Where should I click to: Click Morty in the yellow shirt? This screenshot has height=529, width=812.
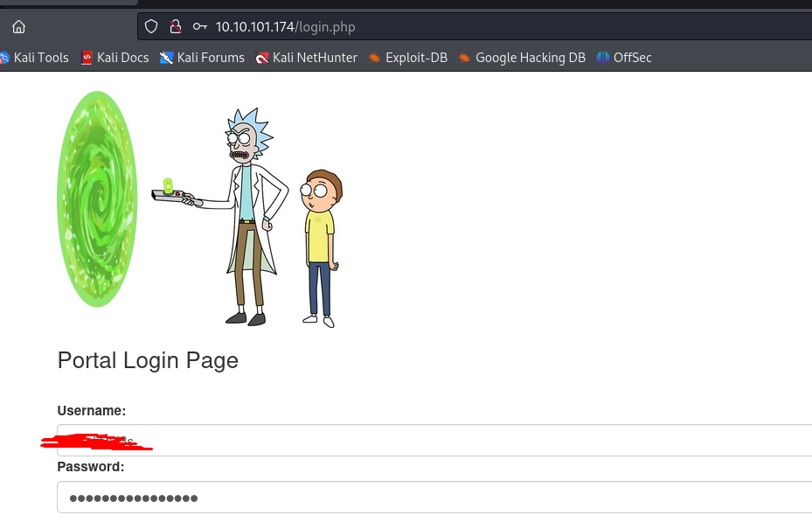pos(320,245)
